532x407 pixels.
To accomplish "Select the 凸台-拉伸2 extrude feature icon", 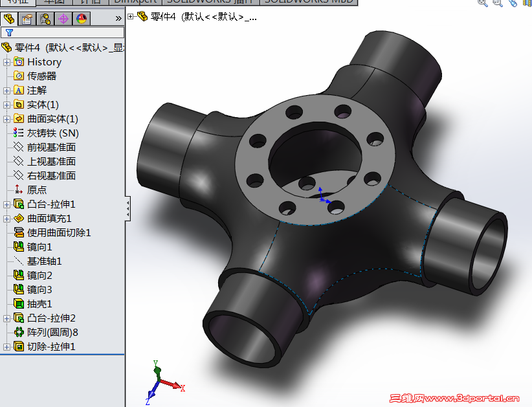I will click(19, 318).
